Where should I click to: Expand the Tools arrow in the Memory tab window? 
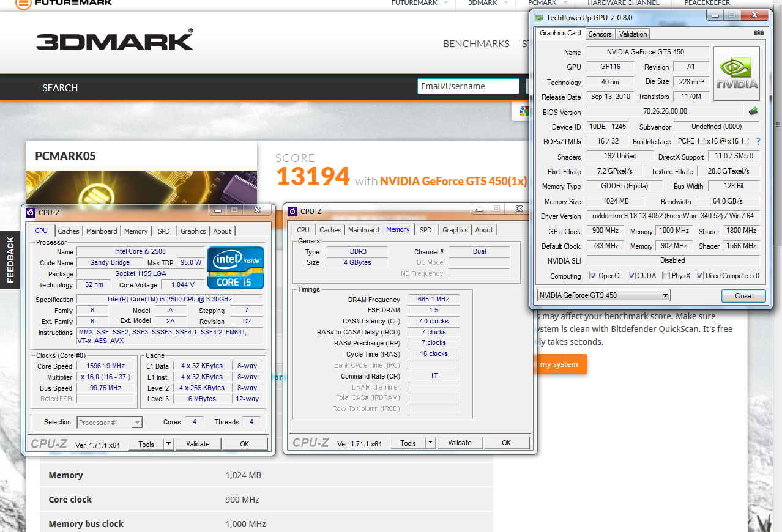click(431, 443)
